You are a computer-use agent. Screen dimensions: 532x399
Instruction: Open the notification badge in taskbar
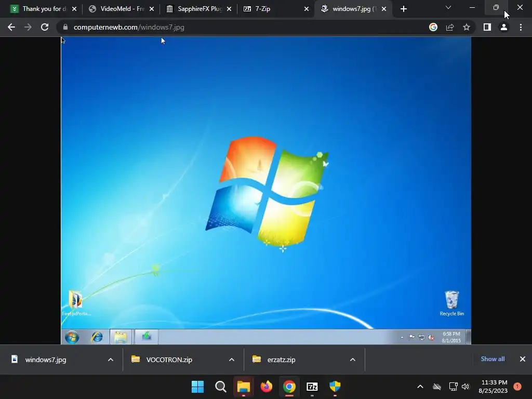(517, 386)
